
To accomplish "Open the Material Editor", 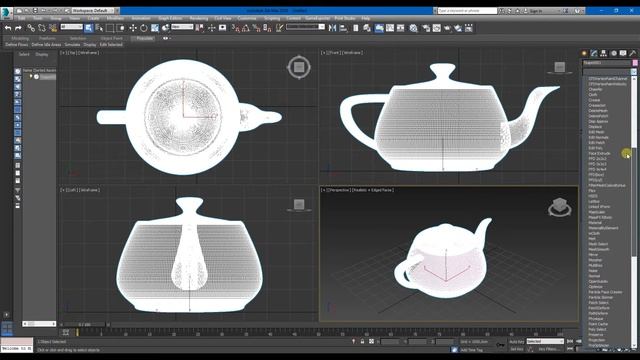I will pyautogui.click(x=414, y=28).
